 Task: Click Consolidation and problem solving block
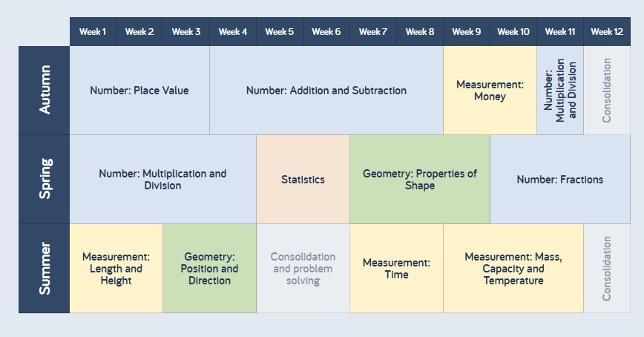(x=303, y=268)
